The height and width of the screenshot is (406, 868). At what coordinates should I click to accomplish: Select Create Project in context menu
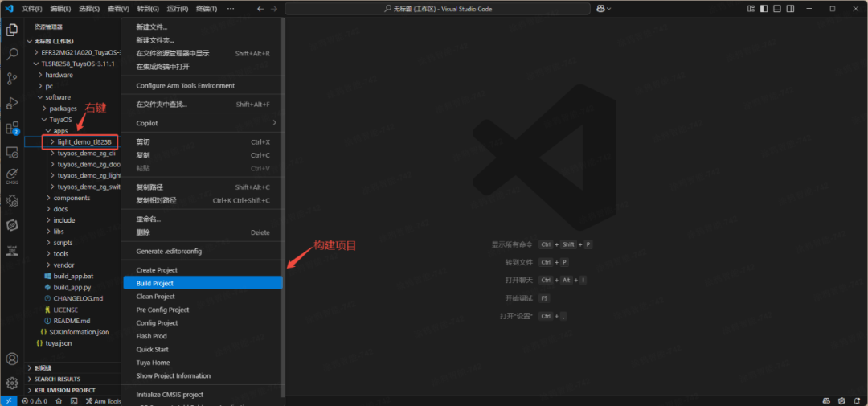[x=203, y=270]
